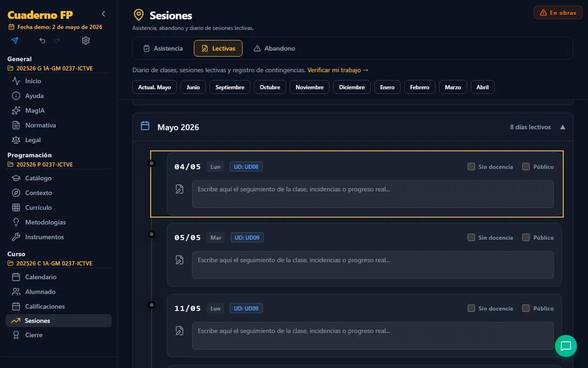Tick Sin docencia on 11/05 session
The width and height of the screenshot is (588, 368).
point(471,308)
